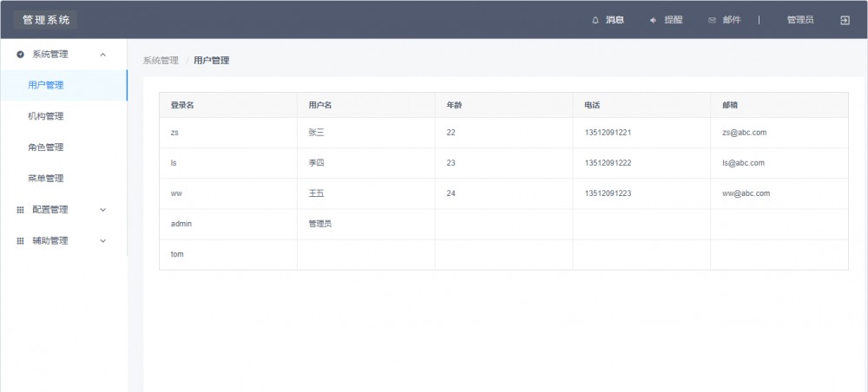Click the email zs@abc.com
Image resolution: width=868 pixels, height=392 pixels.
click(x=745, y=133)
